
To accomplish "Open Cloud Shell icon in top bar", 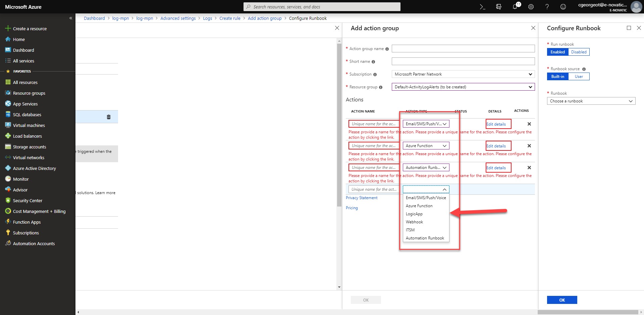I will click(x=482, y=7).
